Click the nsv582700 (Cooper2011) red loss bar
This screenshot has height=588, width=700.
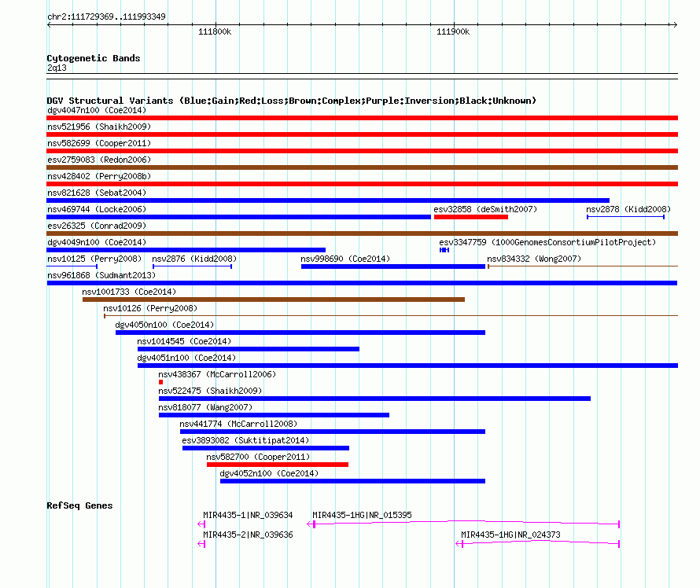pyautogui.click(x=277, y=465)
